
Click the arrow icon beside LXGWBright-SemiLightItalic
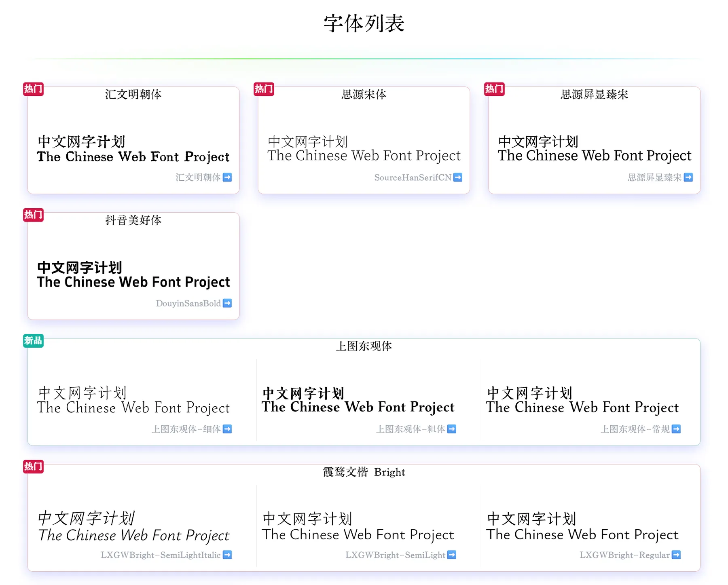click(x=227, y=555)
